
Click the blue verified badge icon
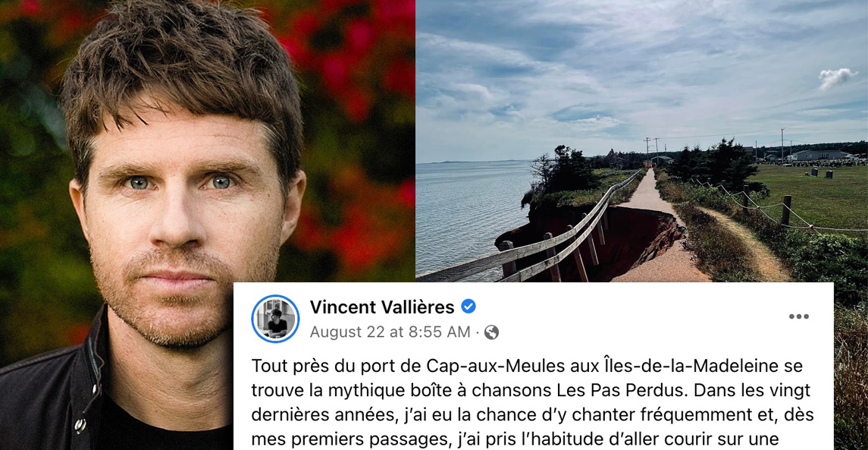point(468,307)
